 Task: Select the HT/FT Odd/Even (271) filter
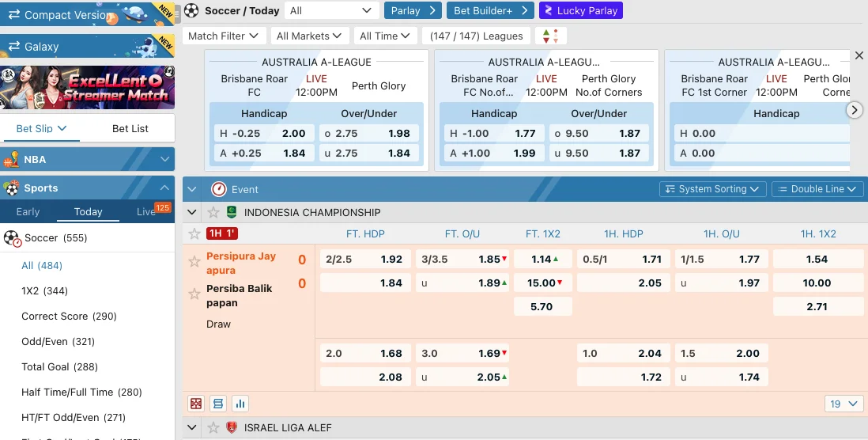click(74, 417)
